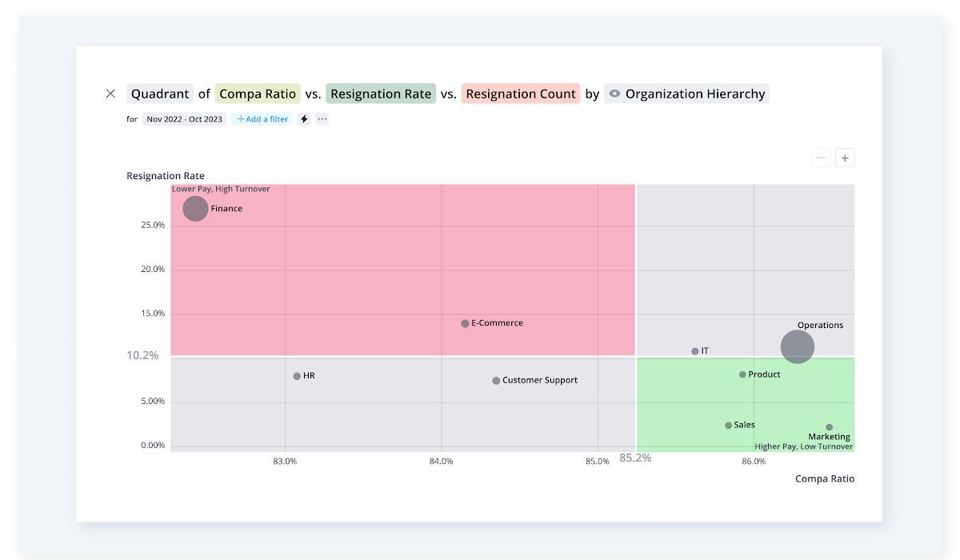Viewport: 960px width, 560px height.
Task: Change the Resignation Rate metric
Action: pos(381,94)
